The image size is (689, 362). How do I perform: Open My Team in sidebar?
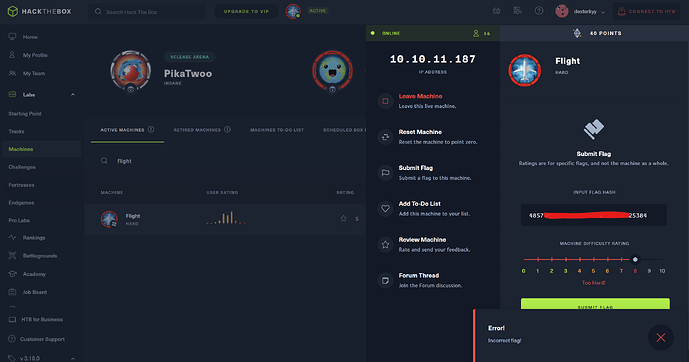coord(34,73)
